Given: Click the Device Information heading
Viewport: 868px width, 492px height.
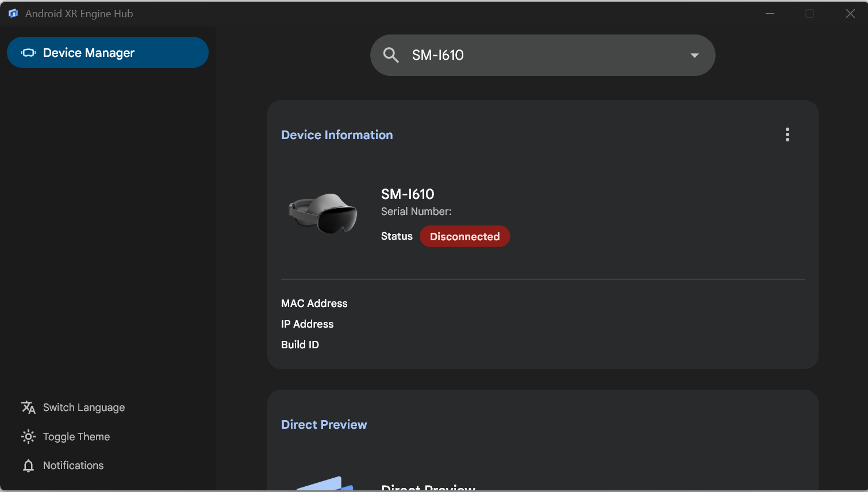Looking at the screenshot, I should tap(337, 135).
